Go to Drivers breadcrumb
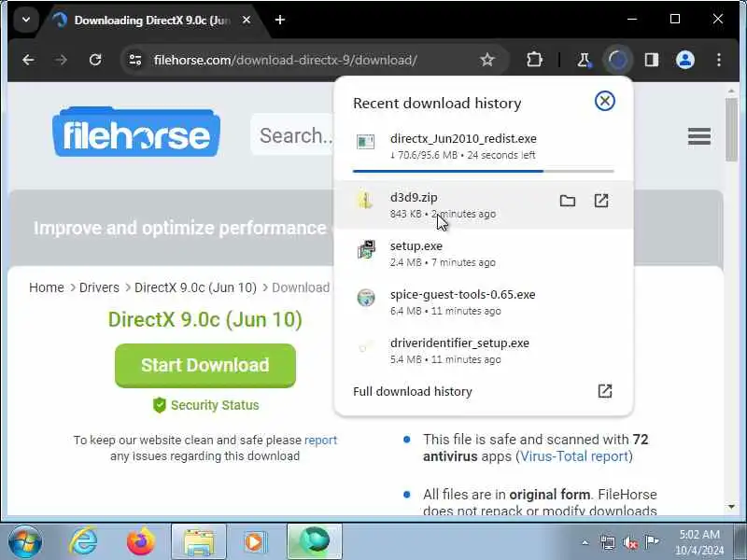747x560 pixels. coord(99,287)
